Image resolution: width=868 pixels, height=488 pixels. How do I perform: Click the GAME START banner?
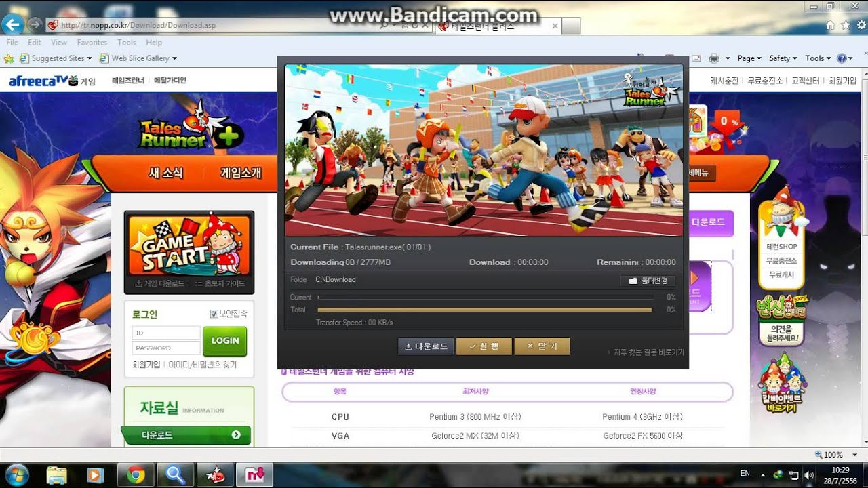pyautogui.click(x=189, y=245)
